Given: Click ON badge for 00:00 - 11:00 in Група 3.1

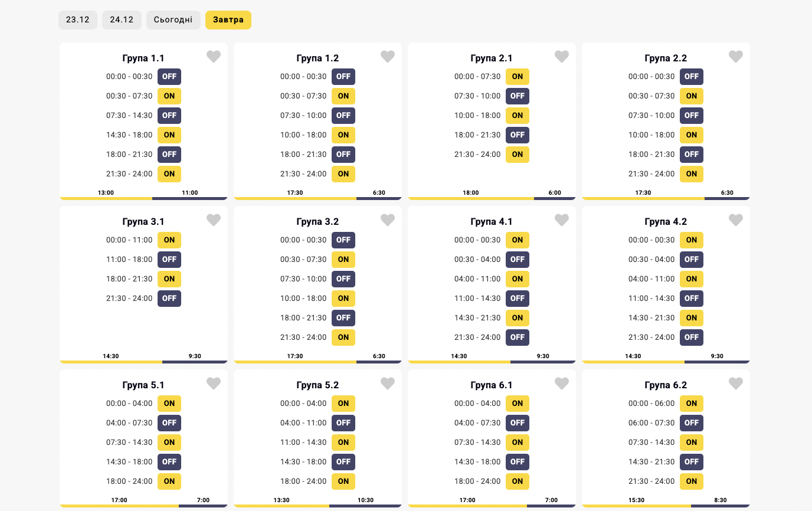Looking at the screenshot, I should click(x=169, y=240).
